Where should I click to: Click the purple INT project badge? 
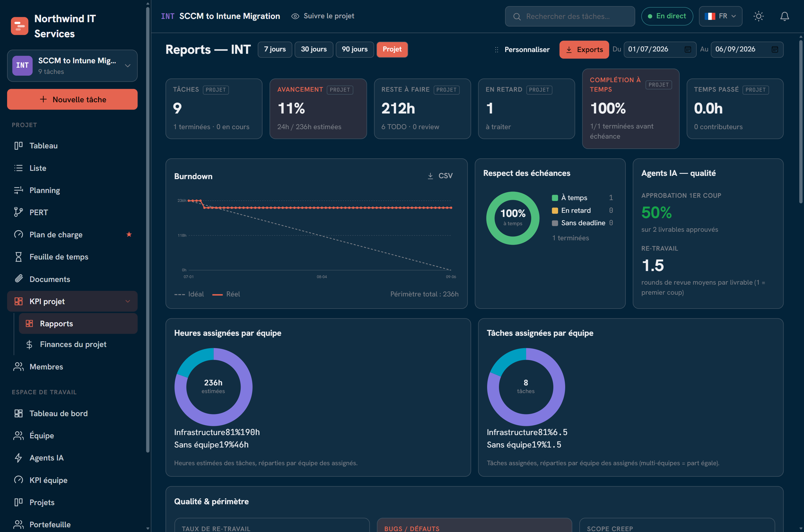[22, 66]
